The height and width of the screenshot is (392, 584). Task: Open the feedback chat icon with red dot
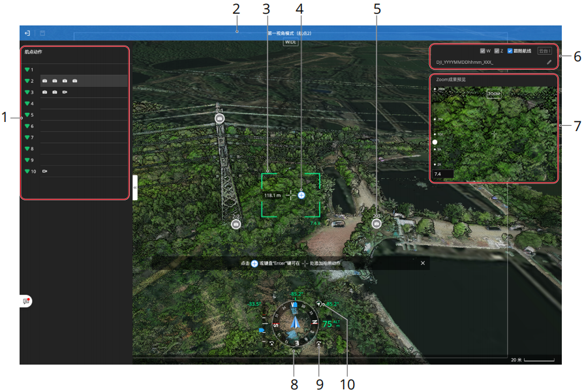click(x=26, y=301)
